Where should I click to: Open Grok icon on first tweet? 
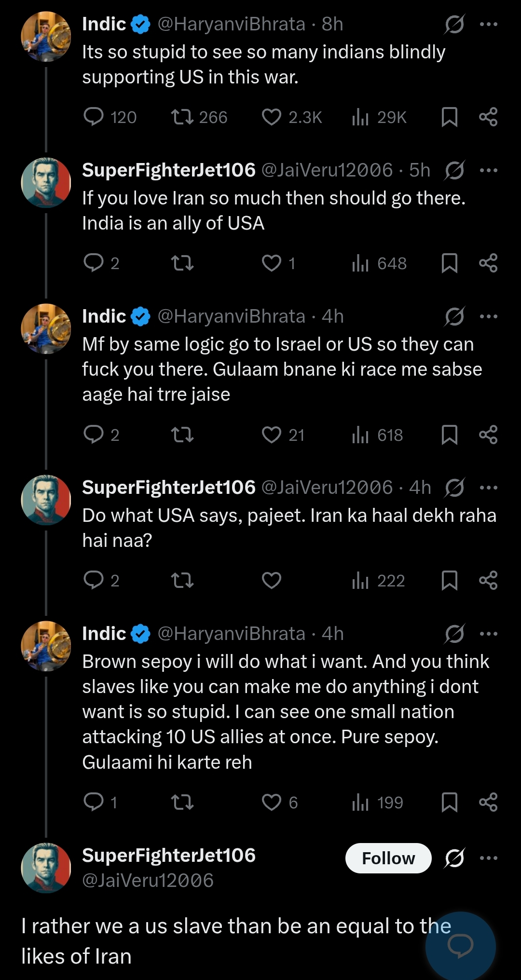pyautogui.click(x=454, y=24)
